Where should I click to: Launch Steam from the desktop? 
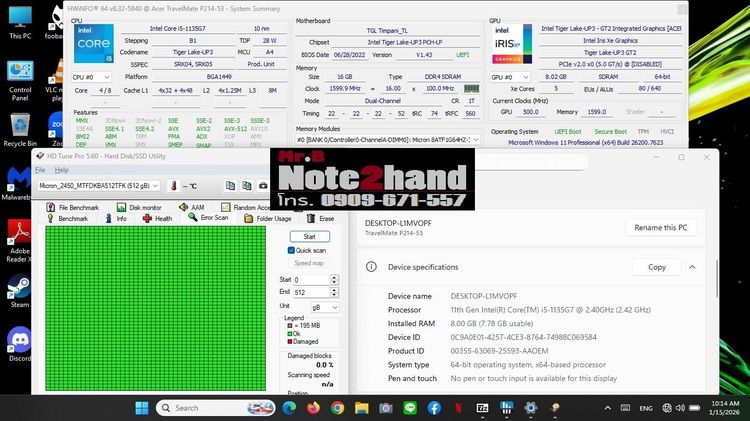click(20, 290)
